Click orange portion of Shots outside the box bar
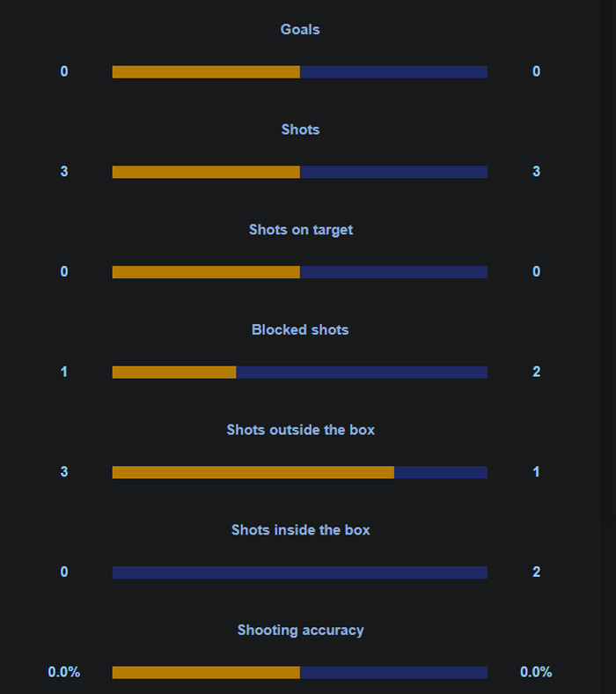Image resolution: width=616 pixels, height=694 pixels. pos(253,472)
